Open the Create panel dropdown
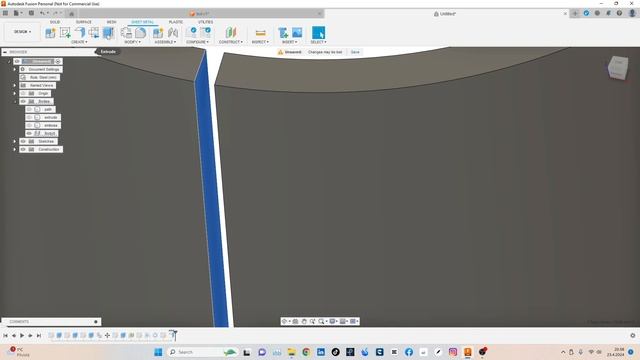The height and width of the screenshot is (360, 640). 79,42
